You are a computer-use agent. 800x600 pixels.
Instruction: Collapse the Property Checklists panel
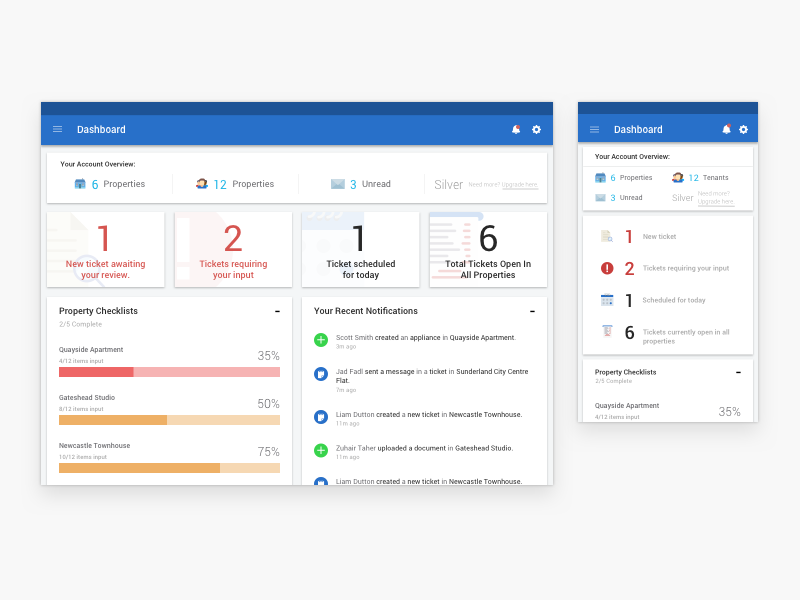[x=277, y=311]
